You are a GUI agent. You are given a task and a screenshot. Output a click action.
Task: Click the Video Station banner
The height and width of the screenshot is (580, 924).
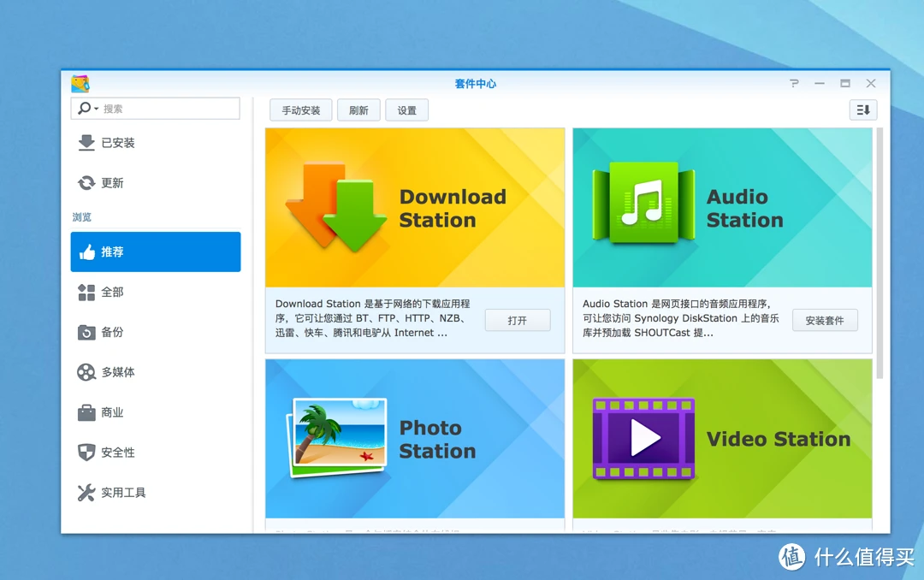(722, 439)
